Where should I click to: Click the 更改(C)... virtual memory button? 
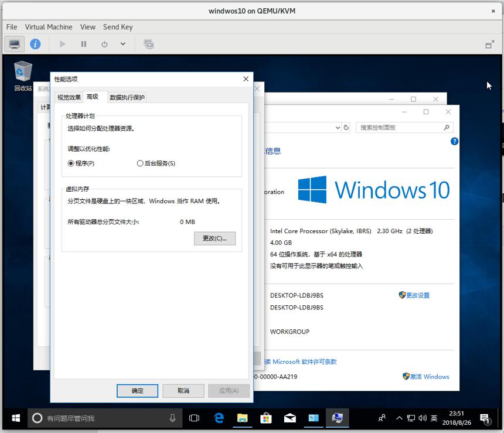point(214,238)
